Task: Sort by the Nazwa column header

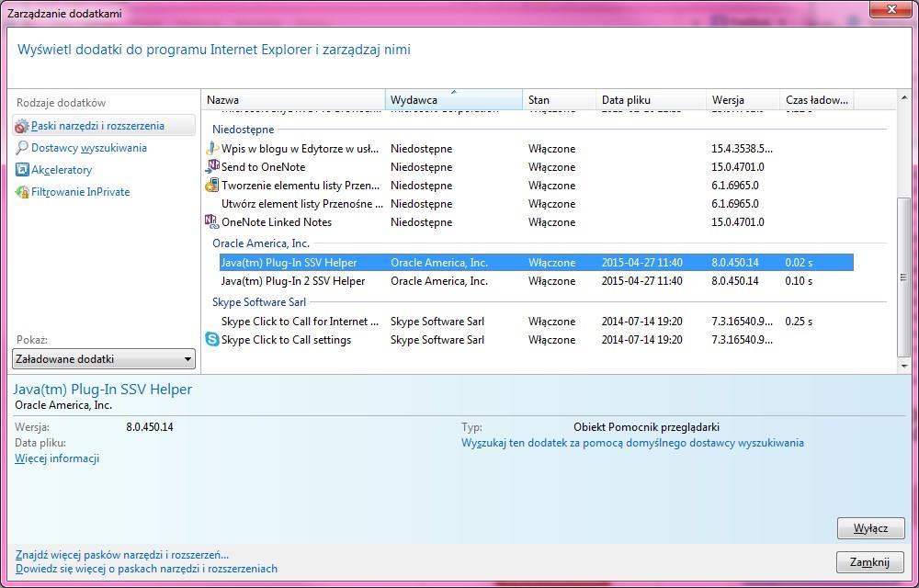Action: [294, 100]
